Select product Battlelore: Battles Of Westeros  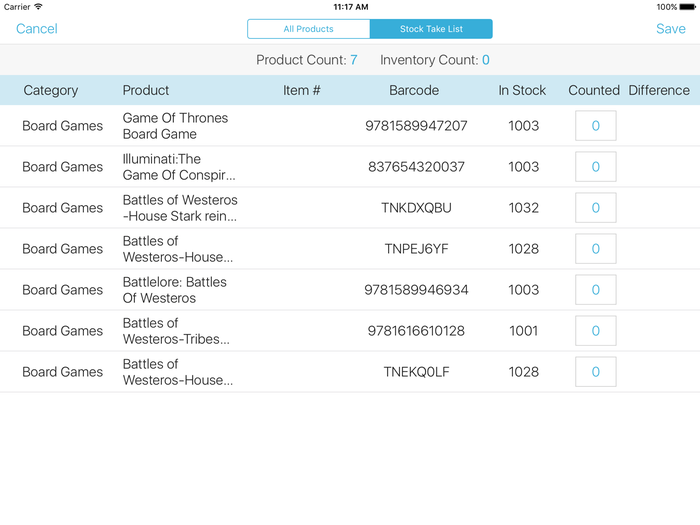pos(175,290)
